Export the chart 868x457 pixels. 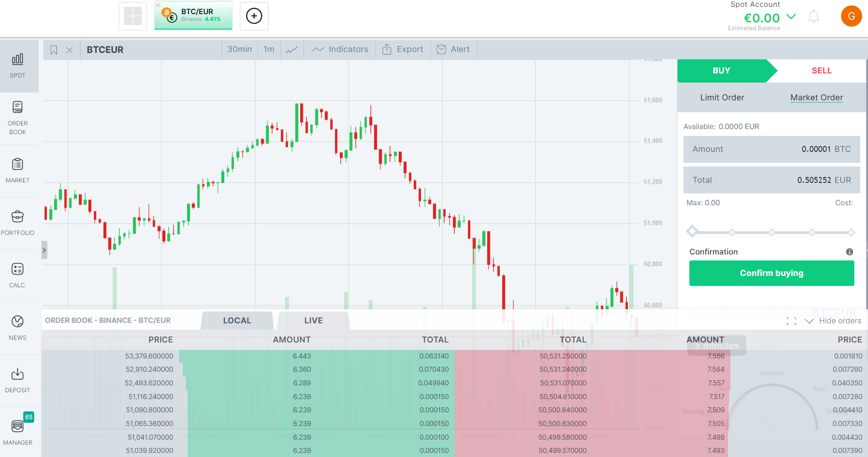pyautogui.click(x=403, y=49)
